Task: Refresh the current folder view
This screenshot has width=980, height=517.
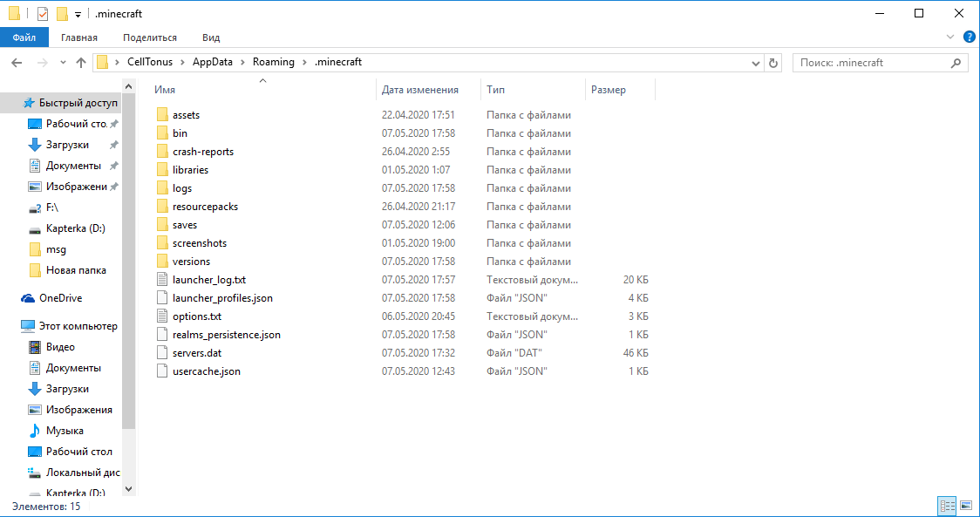Action: pos(773,63)
